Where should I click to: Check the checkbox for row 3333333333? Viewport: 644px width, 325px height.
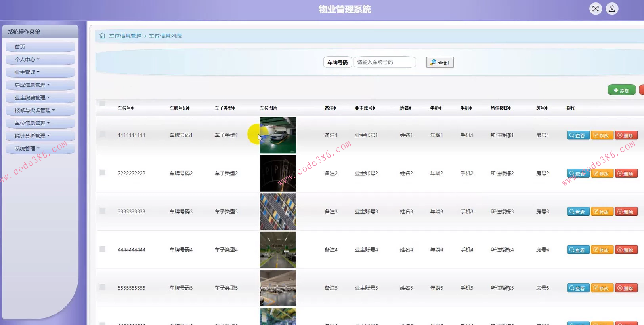(x=103, y=211)
